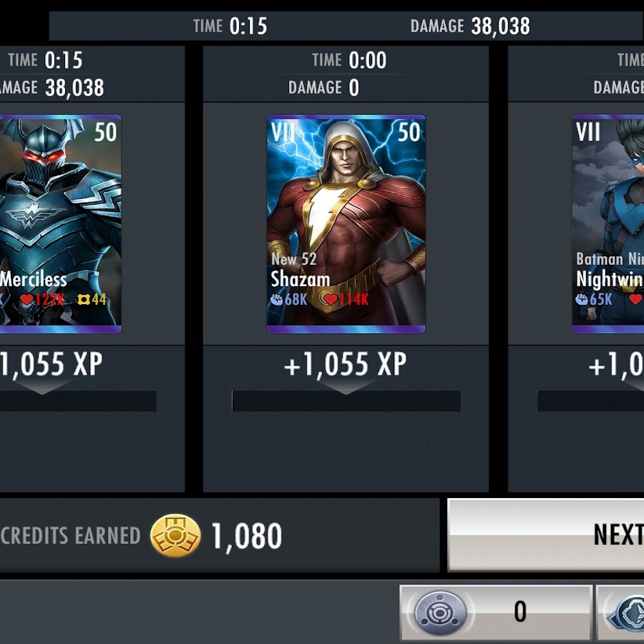This screenshot has height=644, width=644.
Task: Click Shazam's XP progress bar
Action: click(346, 401)
